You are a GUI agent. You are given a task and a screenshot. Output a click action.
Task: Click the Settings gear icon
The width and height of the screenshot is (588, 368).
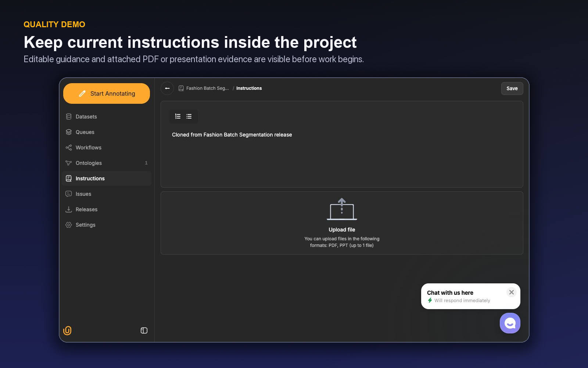pos(69,225)
